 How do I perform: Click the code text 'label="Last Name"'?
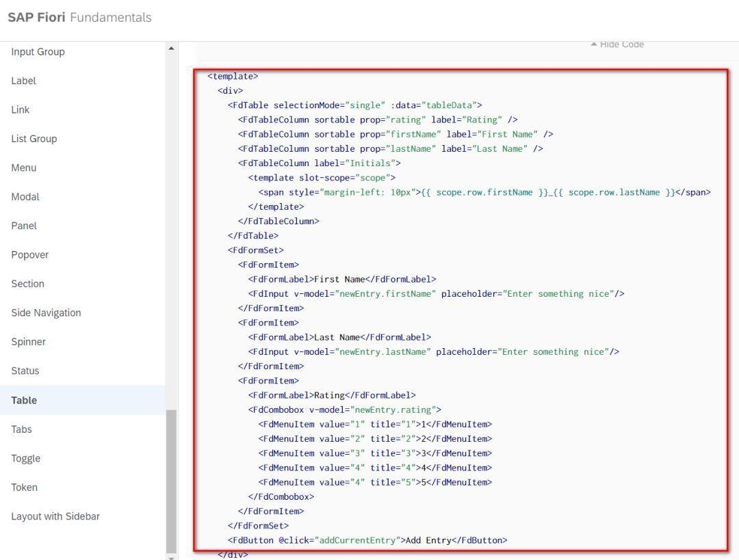(x=484, y=149)
